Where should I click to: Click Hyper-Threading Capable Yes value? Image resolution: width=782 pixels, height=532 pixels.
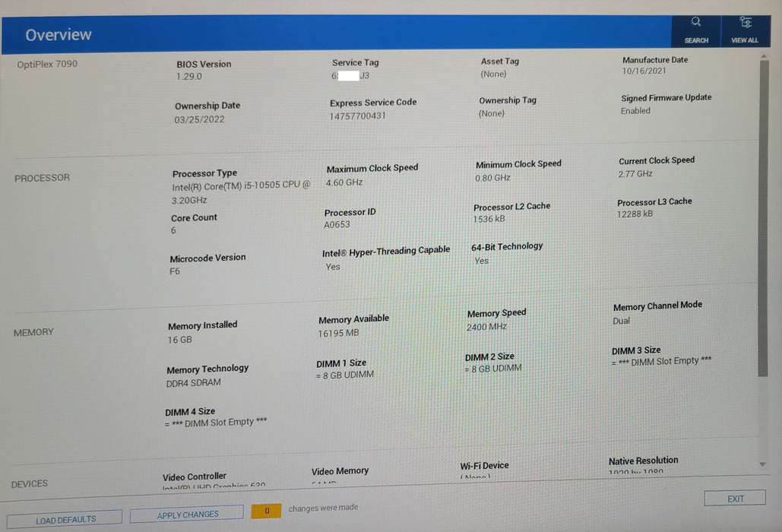click(333, 267)
